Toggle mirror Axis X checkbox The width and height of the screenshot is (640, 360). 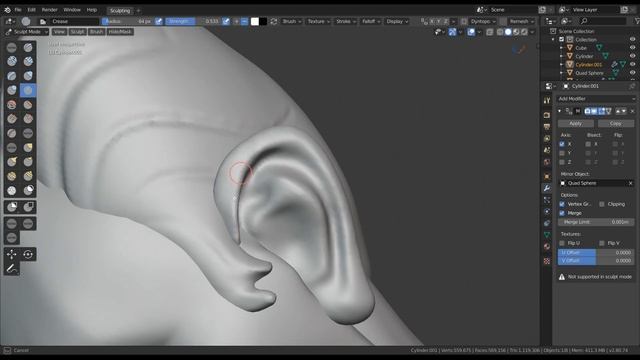click(562, 144)
